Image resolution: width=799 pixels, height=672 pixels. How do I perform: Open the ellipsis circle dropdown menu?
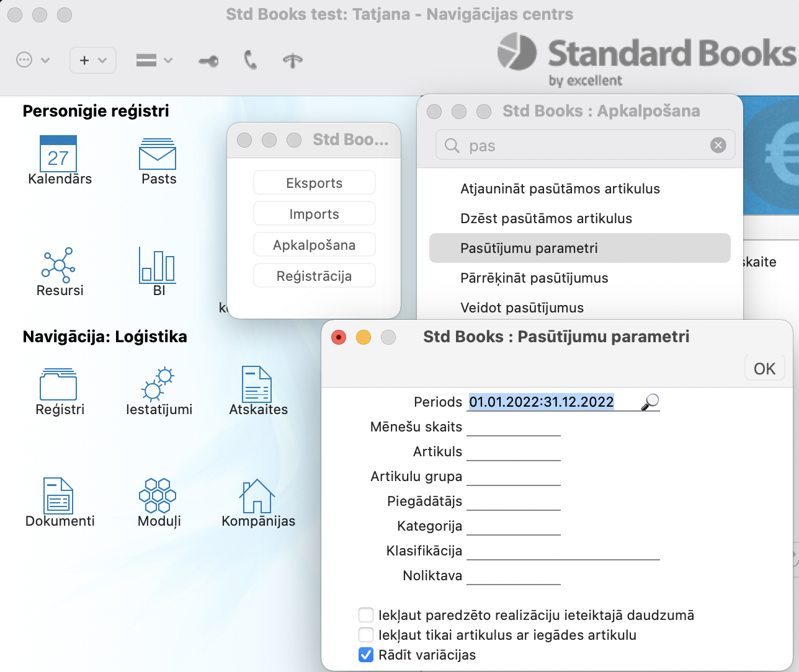32,60
